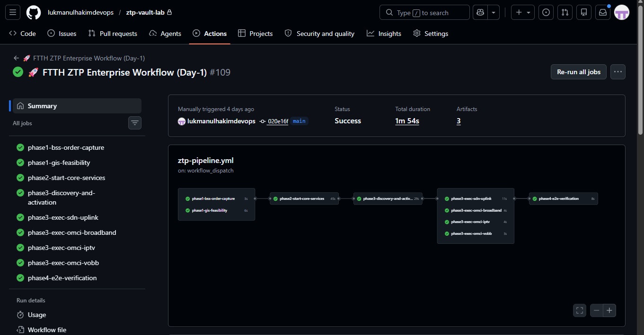The height and width of the screenshot is (335, 644).
Task: Click the ztp-pipeline.yml heading text
Action: coord(206,160)
